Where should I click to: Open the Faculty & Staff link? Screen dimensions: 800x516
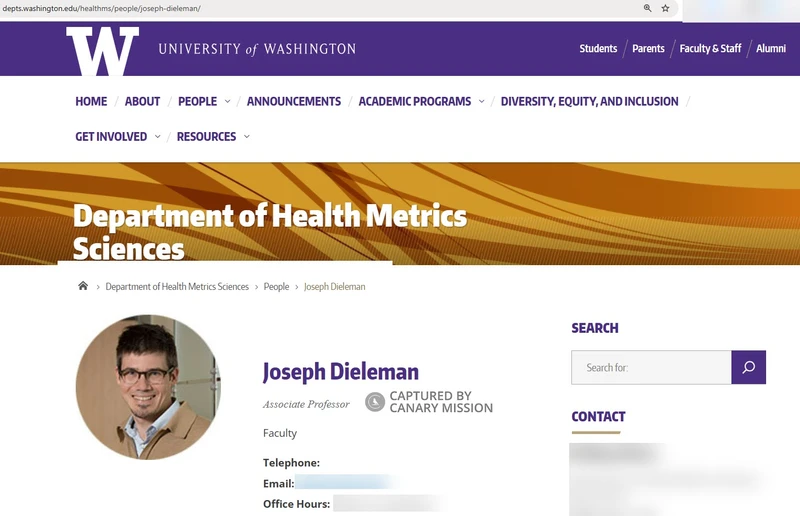(710, 48)
